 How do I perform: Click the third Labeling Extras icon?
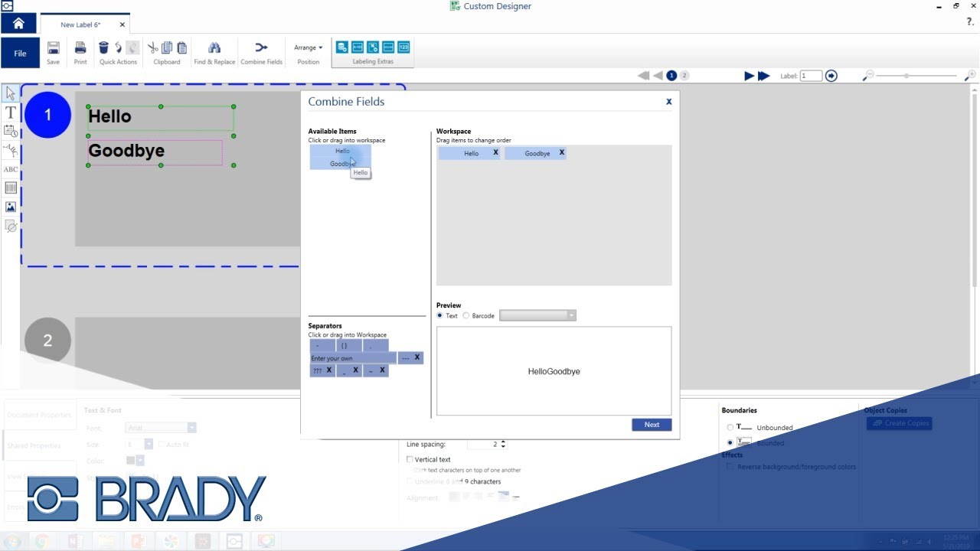373,47
